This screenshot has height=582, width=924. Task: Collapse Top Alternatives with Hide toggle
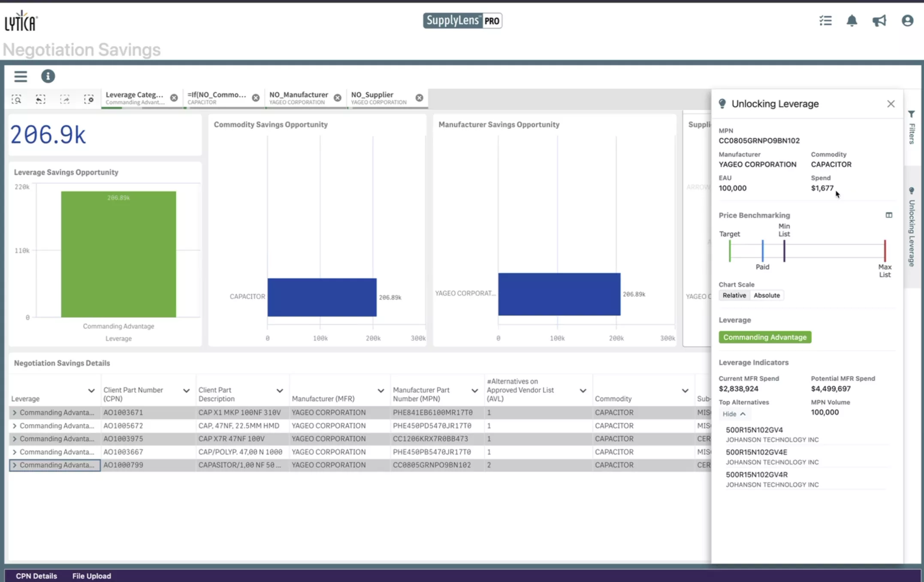coord(734,414)
